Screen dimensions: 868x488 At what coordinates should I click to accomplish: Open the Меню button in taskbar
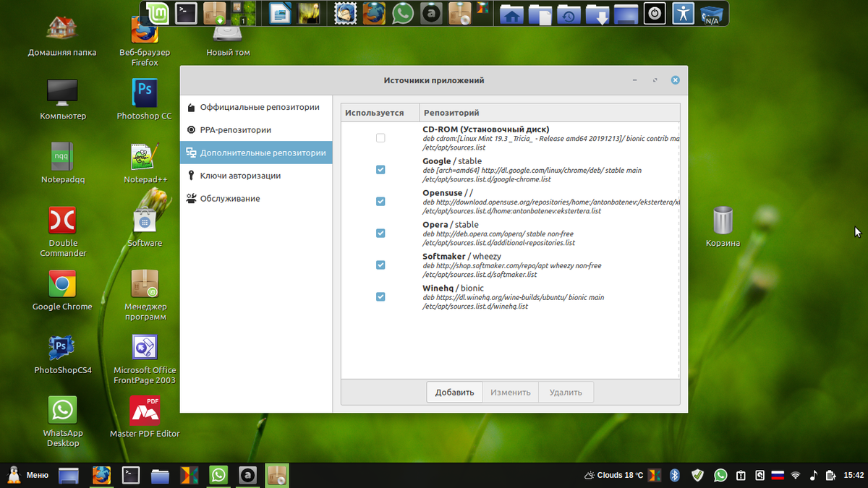[x=27, y=475]
